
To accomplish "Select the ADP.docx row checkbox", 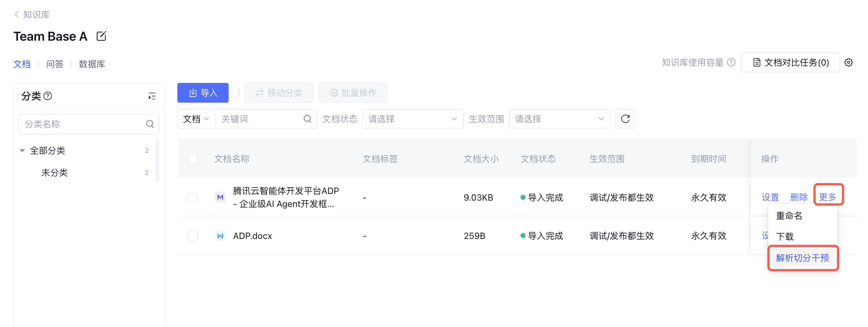I will (192, 236).
